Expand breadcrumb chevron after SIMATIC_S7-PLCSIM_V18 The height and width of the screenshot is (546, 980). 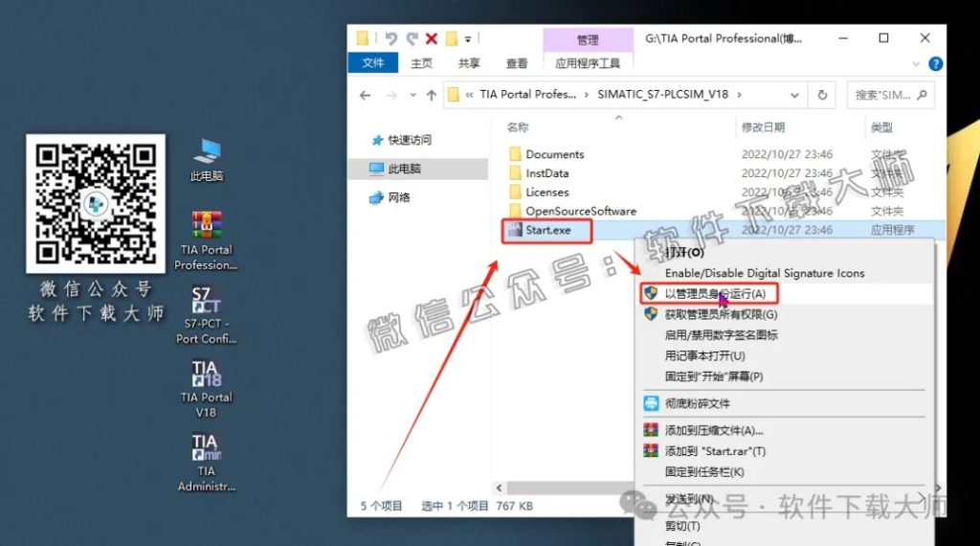[x=740, y=95]
